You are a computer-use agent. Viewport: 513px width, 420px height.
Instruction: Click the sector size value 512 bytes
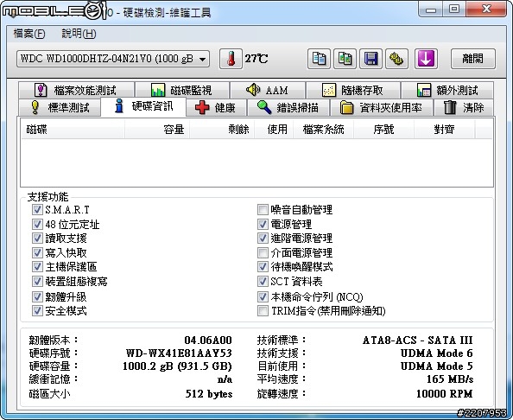(x=209, y=393)
